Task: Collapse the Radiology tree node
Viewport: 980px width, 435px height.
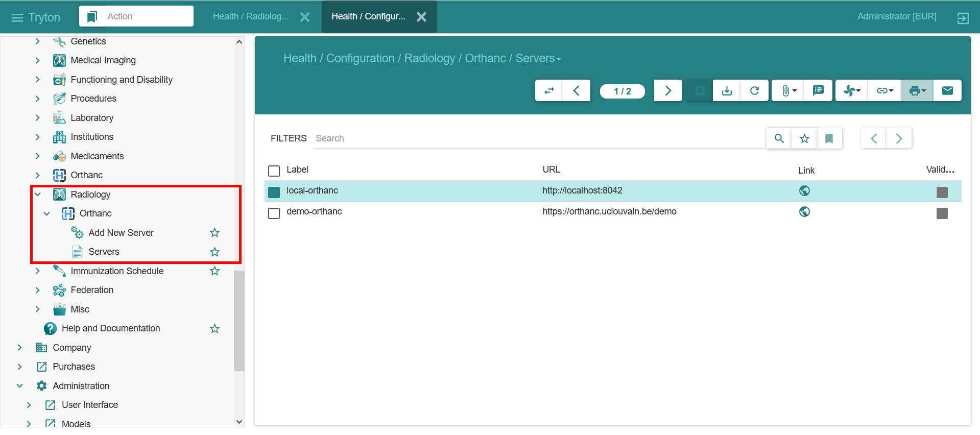Action: point(38,195)
